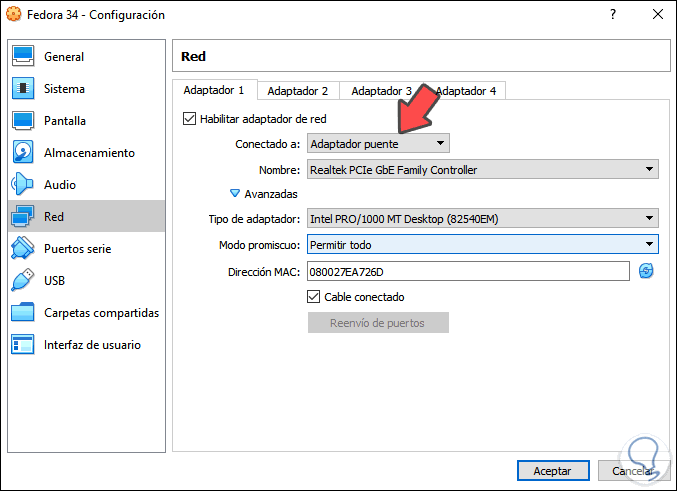
Task: Toggle Habilitar adaptador de red checkbox
Action: pyautogui.click(x=190, y=119)
